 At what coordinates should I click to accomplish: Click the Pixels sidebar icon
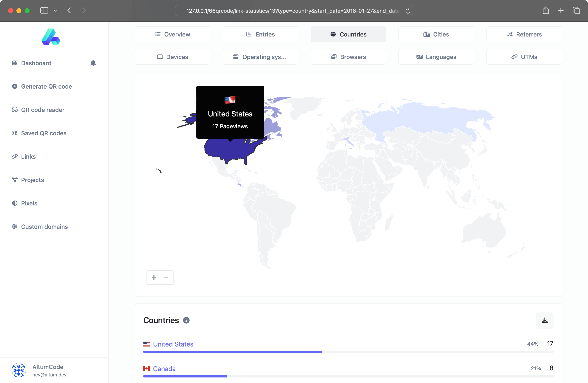pos(15,203)
